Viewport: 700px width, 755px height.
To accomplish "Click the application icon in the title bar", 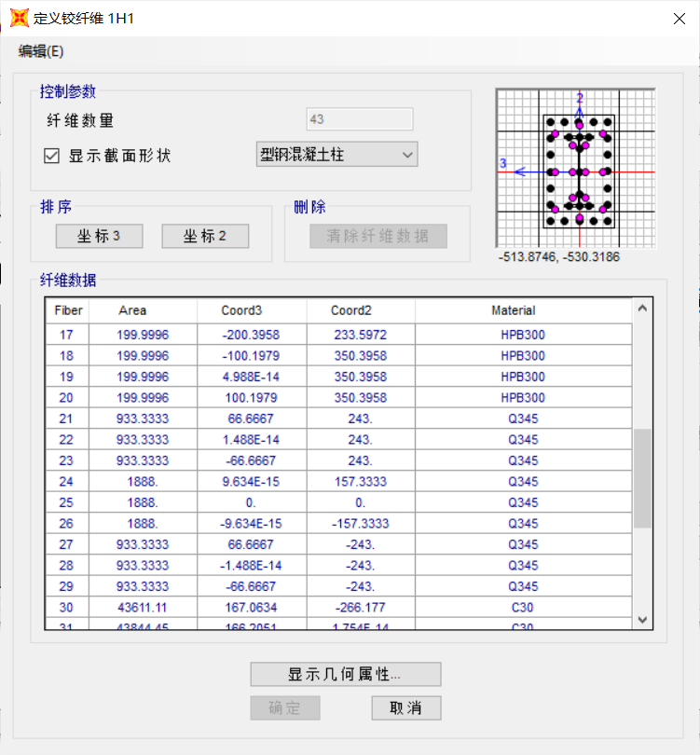I will tap(20, 19).
